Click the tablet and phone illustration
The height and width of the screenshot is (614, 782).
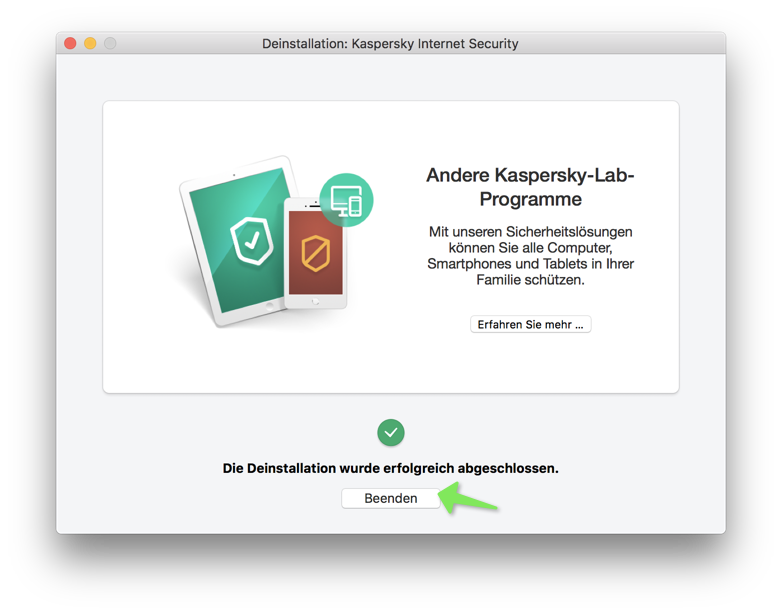click(276, 241)
